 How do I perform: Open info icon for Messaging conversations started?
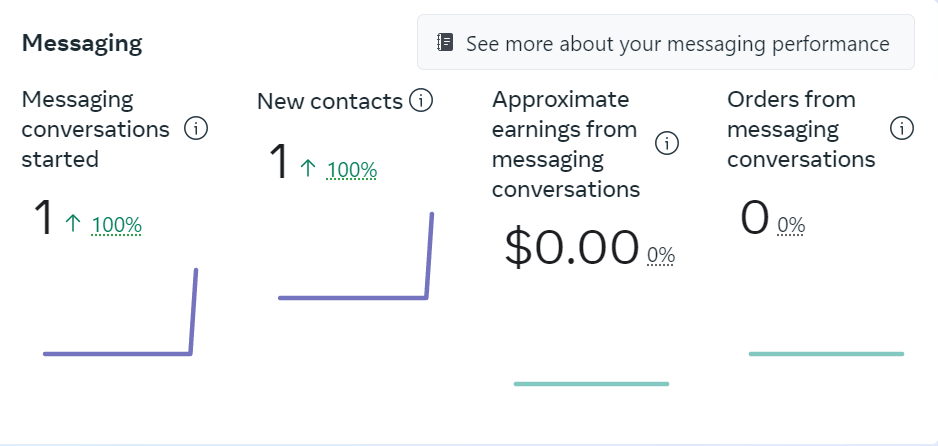(196, 129)
